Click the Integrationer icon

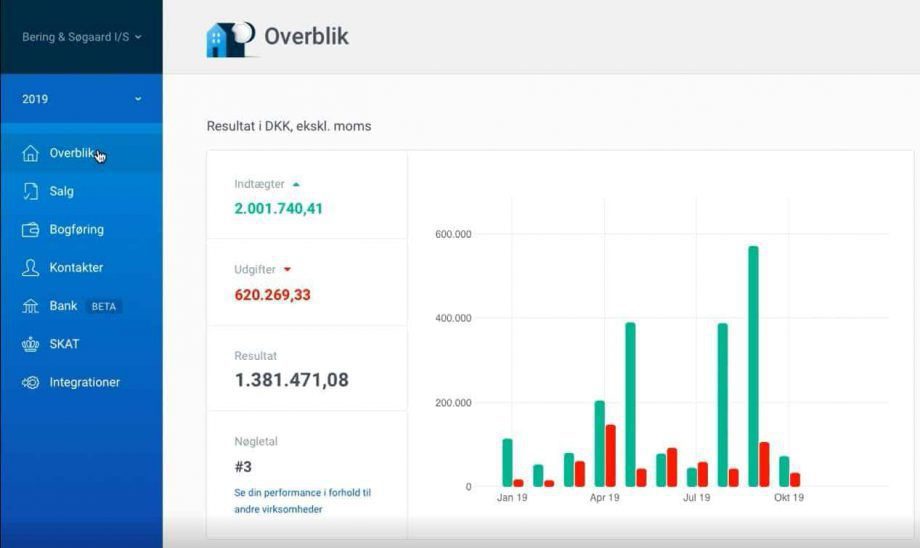coord(30,383)
